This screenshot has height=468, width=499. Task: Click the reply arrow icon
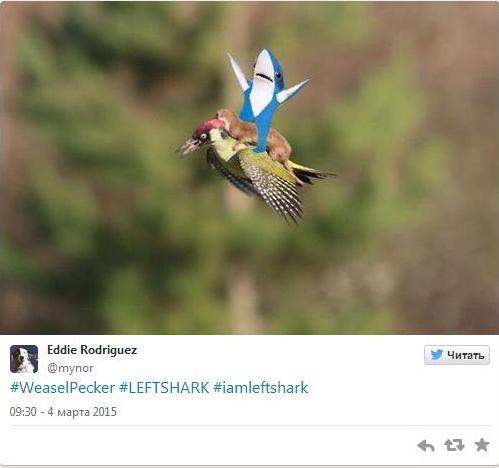(x=426, y=445)
